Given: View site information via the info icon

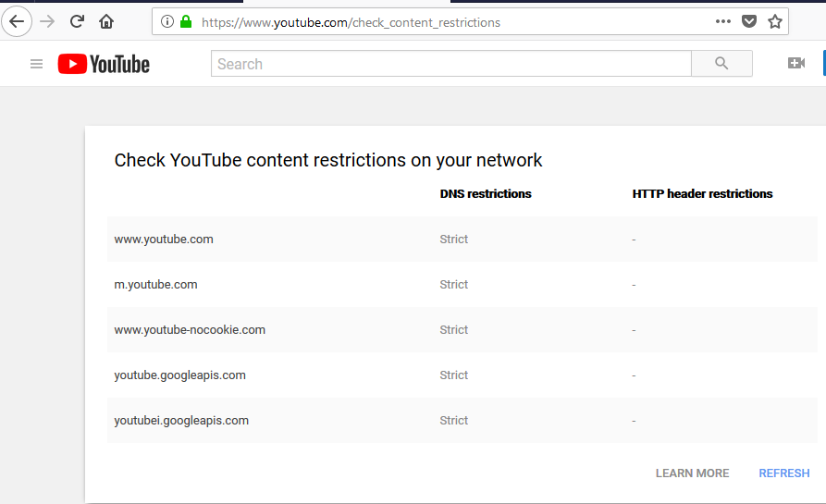Looking at the screenshot, I should (x=167, y=21).
